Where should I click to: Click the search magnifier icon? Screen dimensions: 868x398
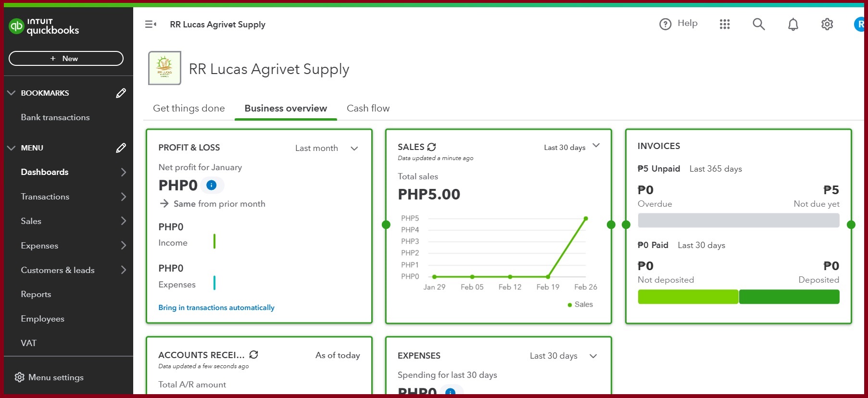pyautogui.click(x=758, y=24)
